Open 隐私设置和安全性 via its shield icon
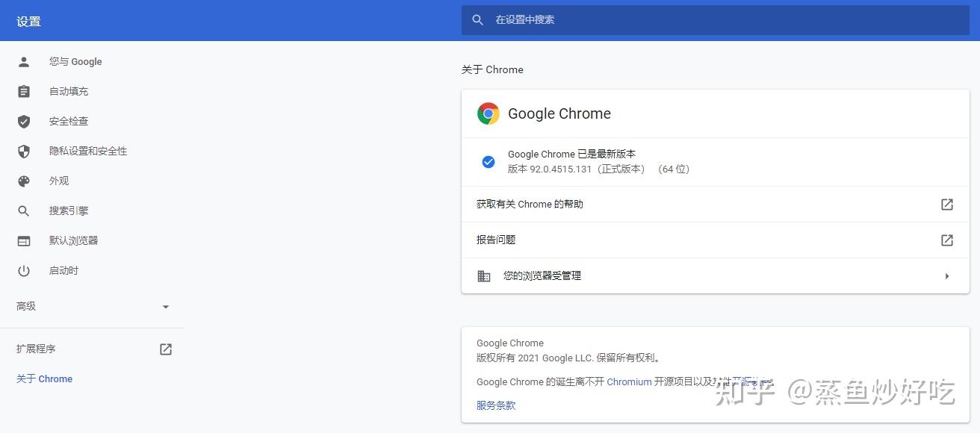 pyautogui.click(x=23, y=151)
